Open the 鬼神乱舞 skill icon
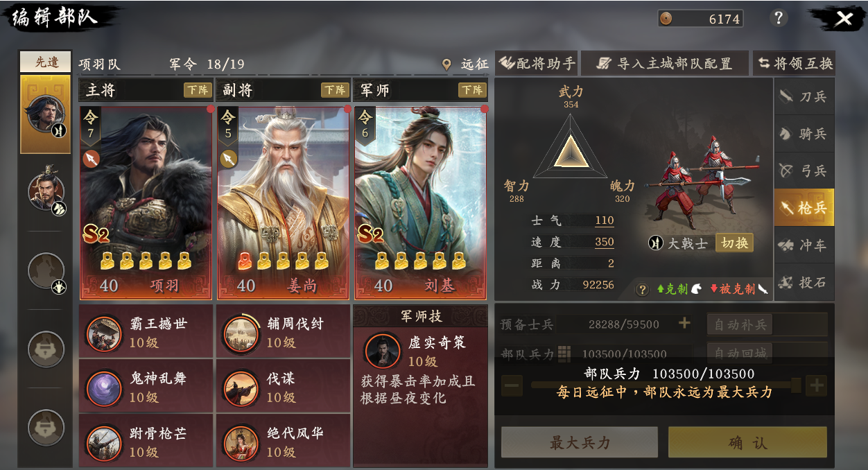The image size is (868, 470). tap(104, 388)
